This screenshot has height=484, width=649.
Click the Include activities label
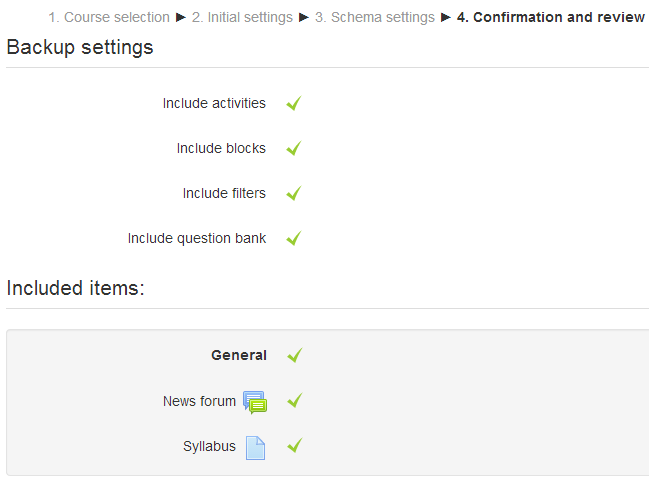point(214,103)
